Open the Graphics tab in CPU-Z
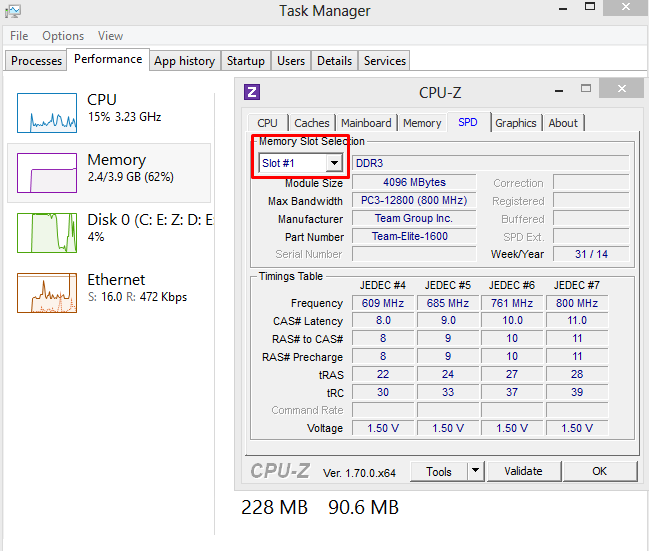 (x=516, y=123)
